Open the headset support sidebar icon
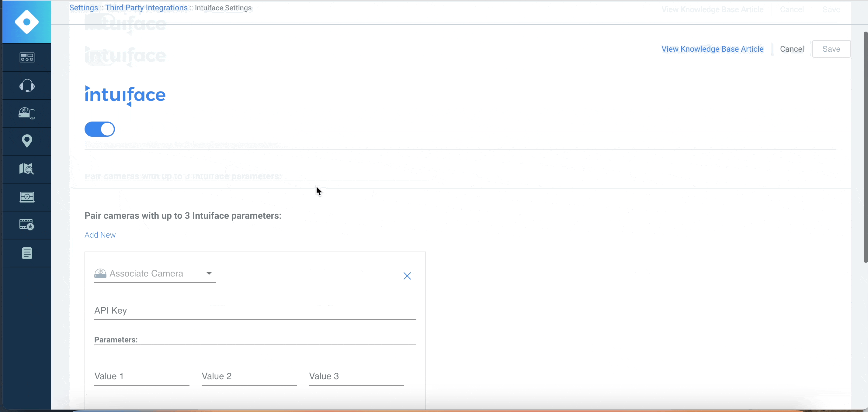 tap(27, 85)
